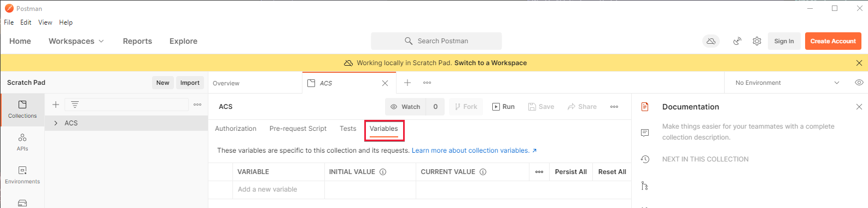Open the Help menu

[x=66, y=22]
